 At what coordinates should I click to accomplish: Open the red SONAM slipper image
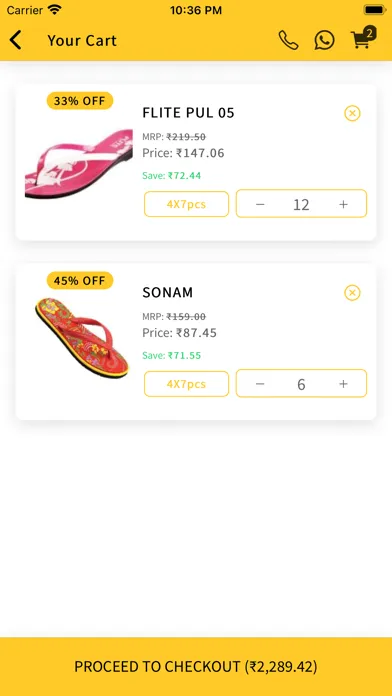82,337
